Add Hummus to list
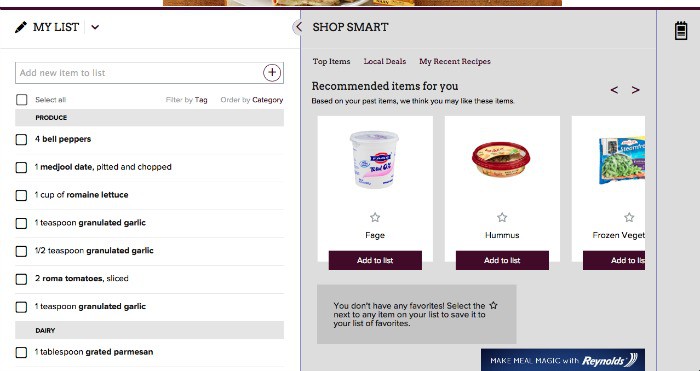The width and height of the screenshot is (700, 371). [x=502, y=260]
